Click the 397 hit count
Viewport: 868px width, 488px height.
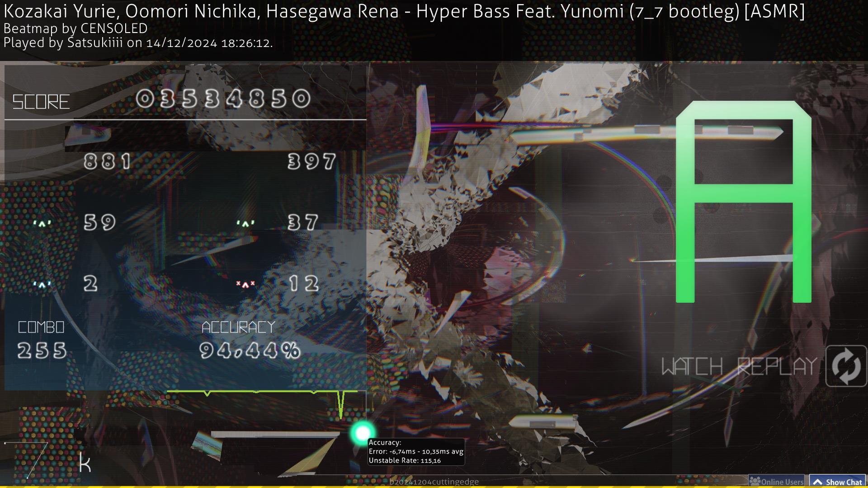pyautogui.click(x=312, y=161)
